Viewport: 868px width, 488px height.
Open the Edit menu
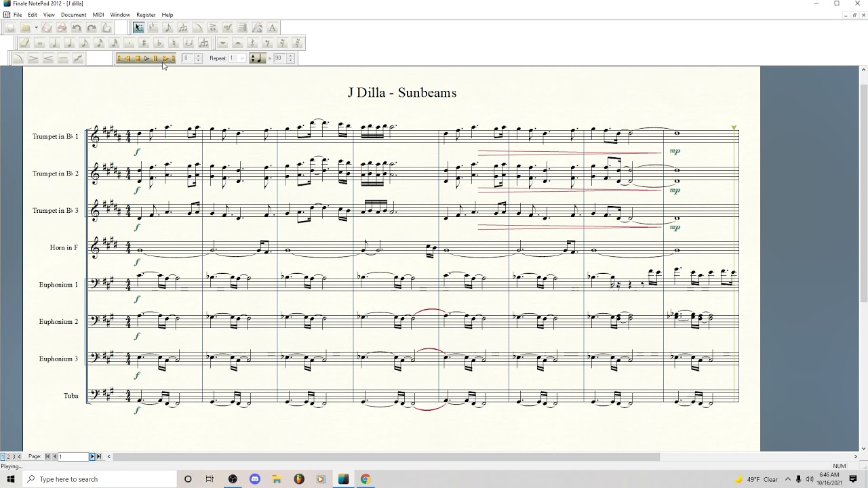click(x=33, y=15)
